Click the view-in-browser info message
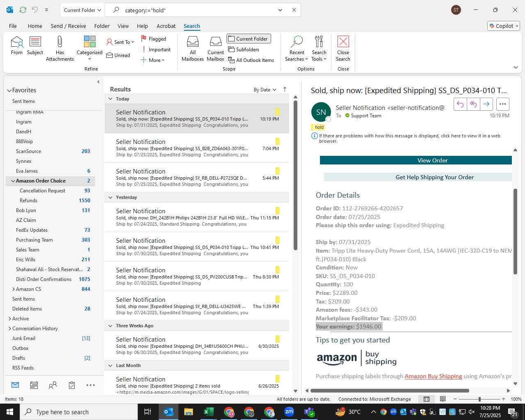525x420 pixels. point(410,138)
